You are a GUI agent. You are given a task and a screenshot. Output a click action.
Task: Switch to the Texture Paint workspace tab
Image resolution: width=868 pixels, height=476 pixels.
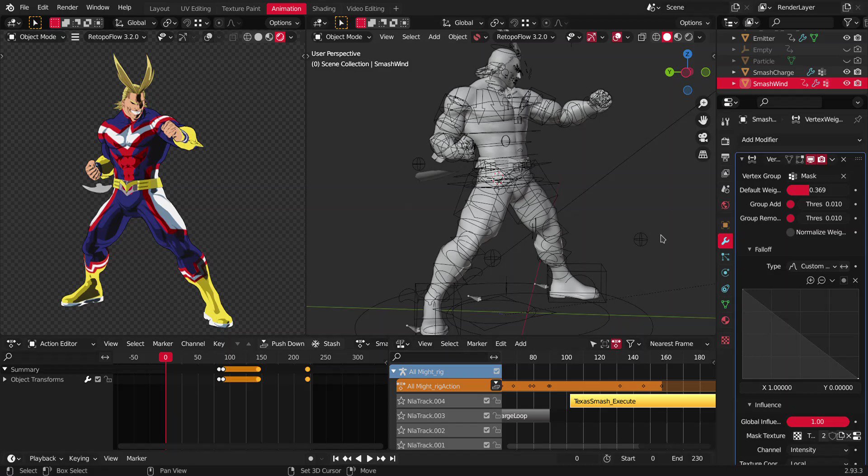tap(241, 8)
